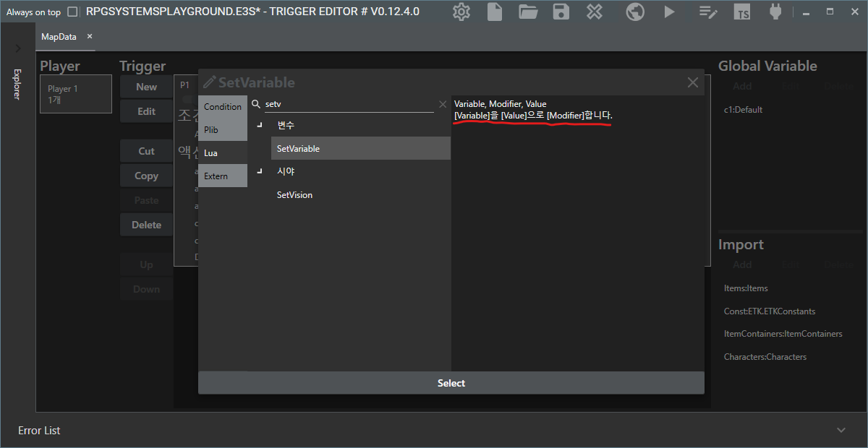Click the Copy trigger button
The image size is (868, 448).
point(147,176)
